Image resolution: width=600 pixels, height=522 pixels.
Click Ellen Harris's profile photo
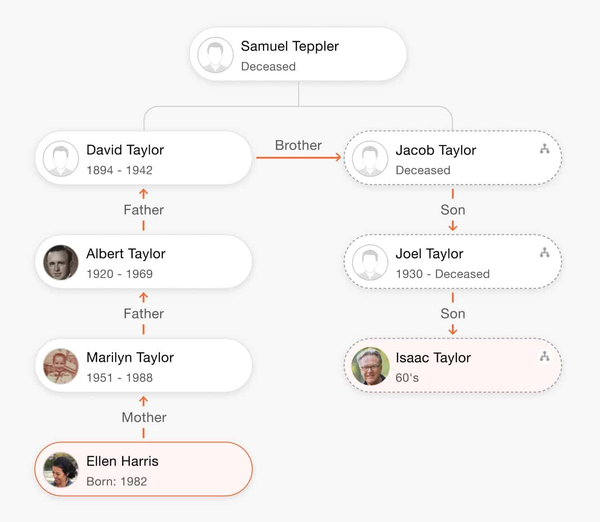(61, 470)
